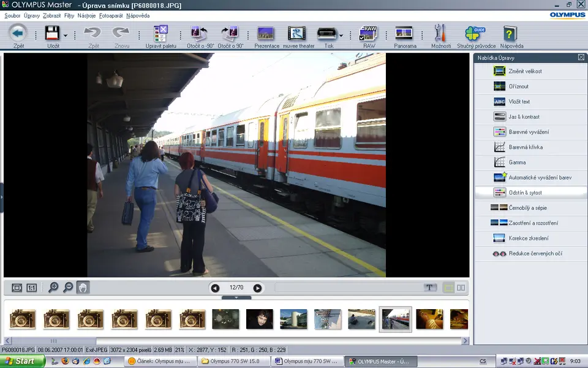
Task: Open RAW processing tool
Action: (x=369, y=34)
